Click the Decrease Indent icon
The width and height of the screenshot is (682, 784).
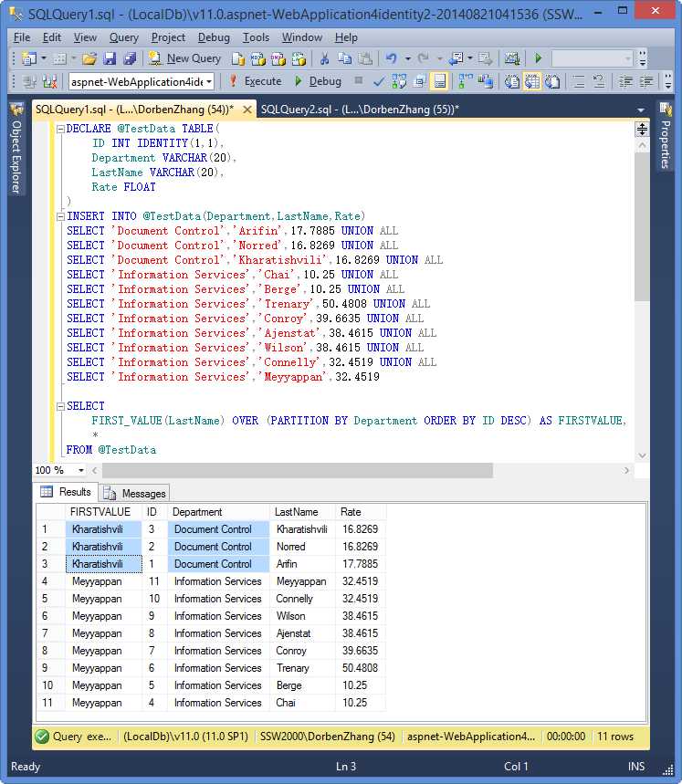coord(625,81)
